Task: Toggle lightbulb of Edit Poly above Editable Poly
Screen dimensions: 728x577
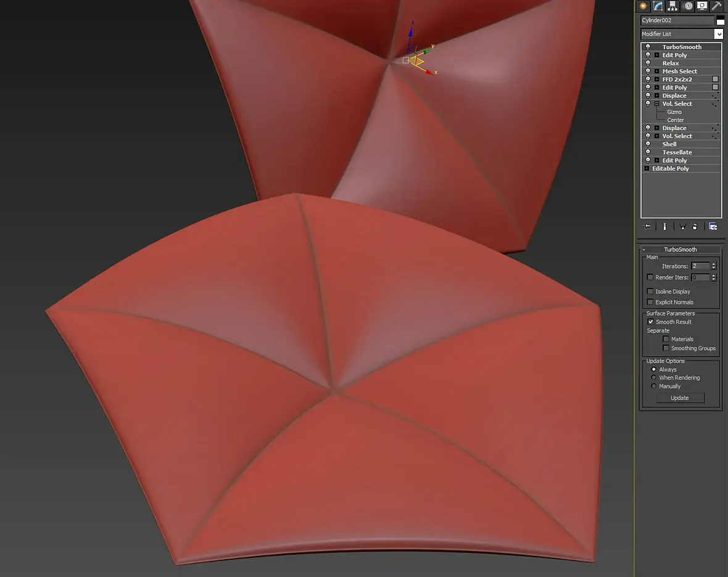Action: click(648, 160)
